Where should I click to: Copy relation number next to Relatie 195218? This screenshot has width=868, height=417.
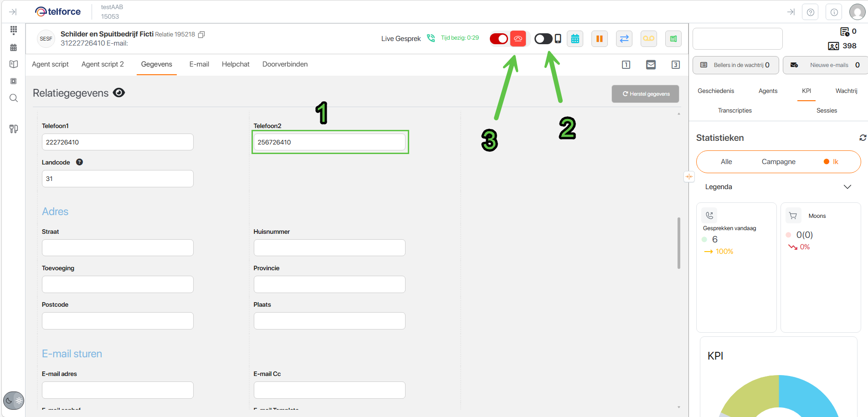(201, 35)
